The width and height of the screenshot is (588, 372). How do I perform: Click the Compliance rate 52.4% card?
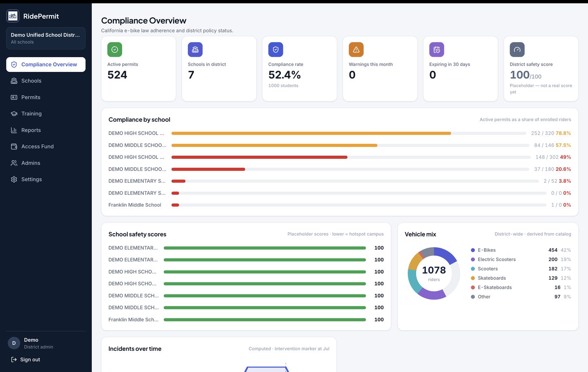(x=299, y=69)
